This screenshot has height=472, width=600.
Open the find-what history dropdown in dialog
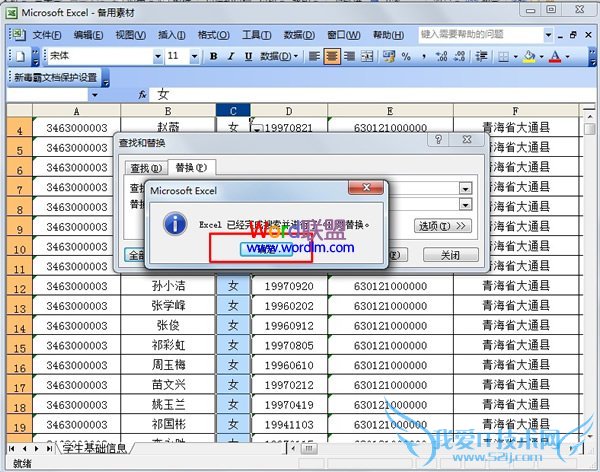(465, 188)
